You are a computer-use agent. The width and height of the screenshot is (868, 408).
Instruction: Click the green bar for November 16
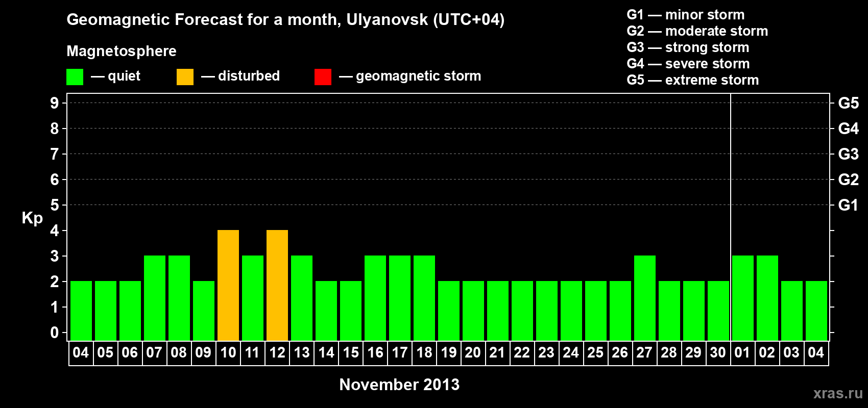(375, 298)
